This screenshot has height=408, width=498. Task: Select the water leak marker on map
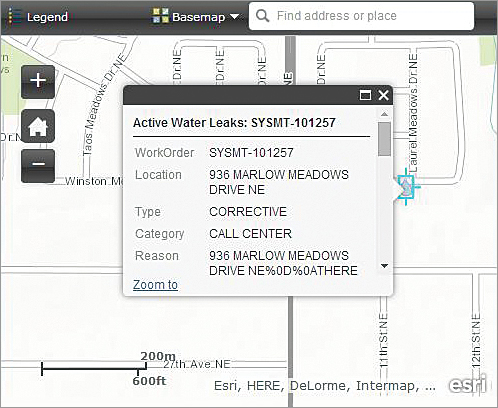click(407, 187)
